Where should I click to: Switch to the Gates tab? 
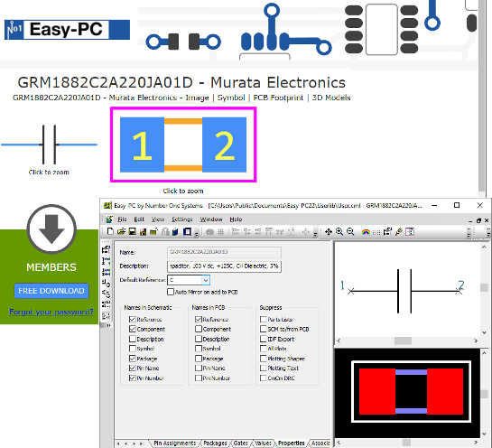[x=240, y=443]
